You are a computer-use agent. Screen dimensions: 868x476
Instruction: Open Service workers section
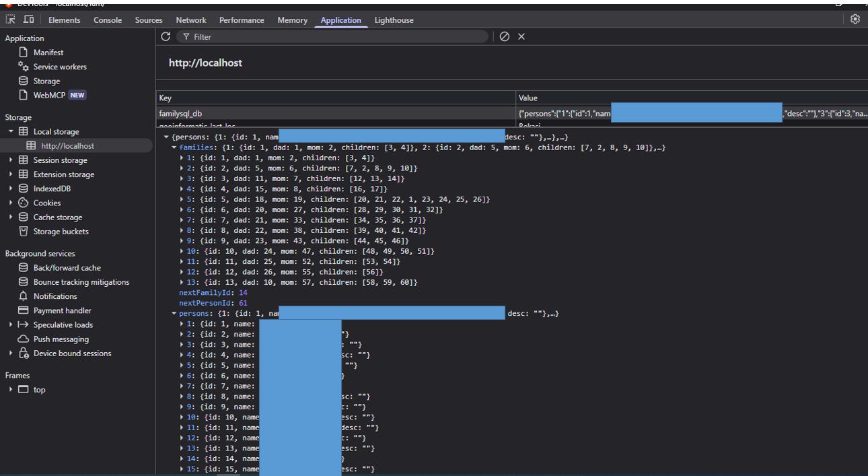tap(60, 67)
